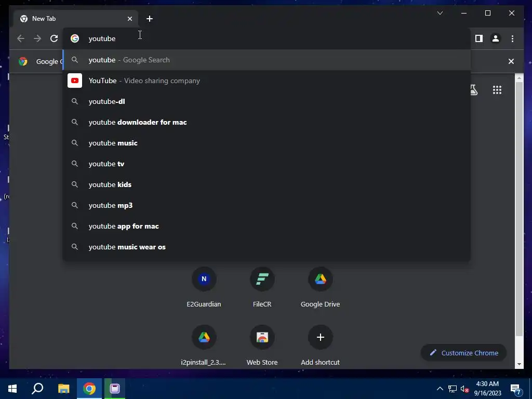Choose 'youtube - Google Search' suggestion
Viewport: 532px width, 399px height.
pyautogui.click(x=267, y=60)
